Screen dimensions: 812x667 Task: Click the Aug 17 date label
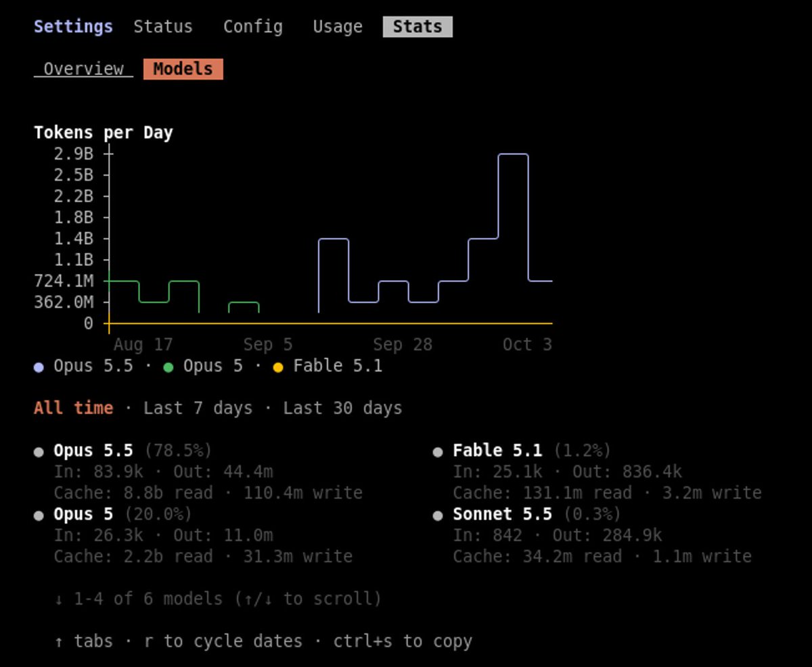(143, 344)
